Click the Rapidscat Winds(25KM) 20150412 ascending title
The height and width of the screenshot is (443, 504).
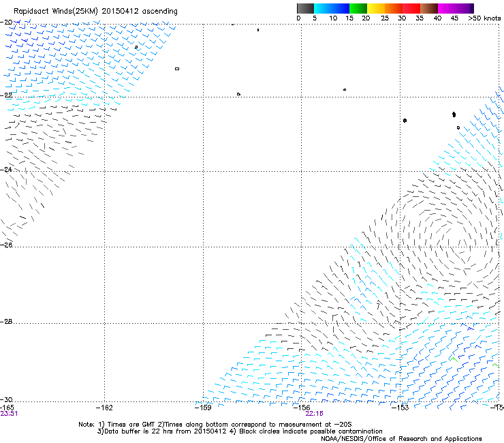[x=95, y=11]
